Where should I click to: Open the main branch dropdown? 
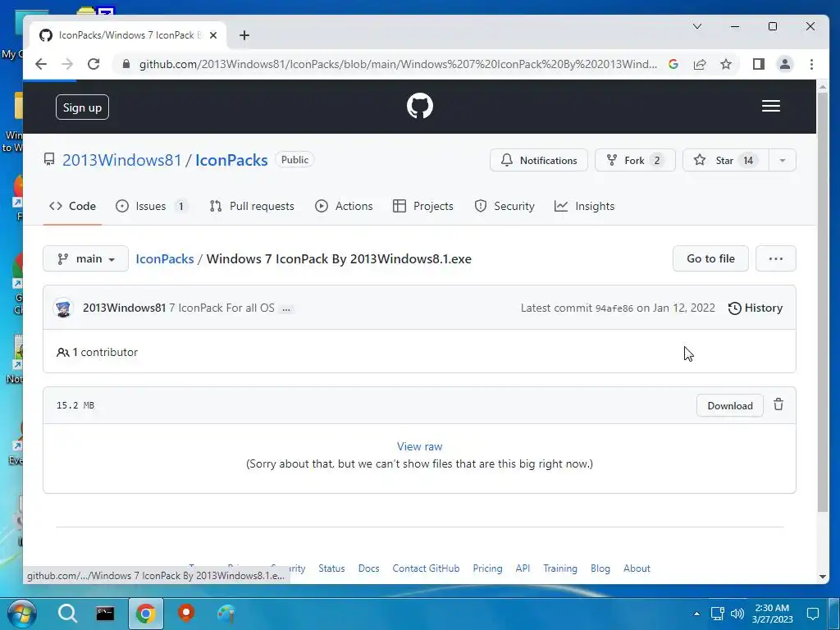[85, 258]
